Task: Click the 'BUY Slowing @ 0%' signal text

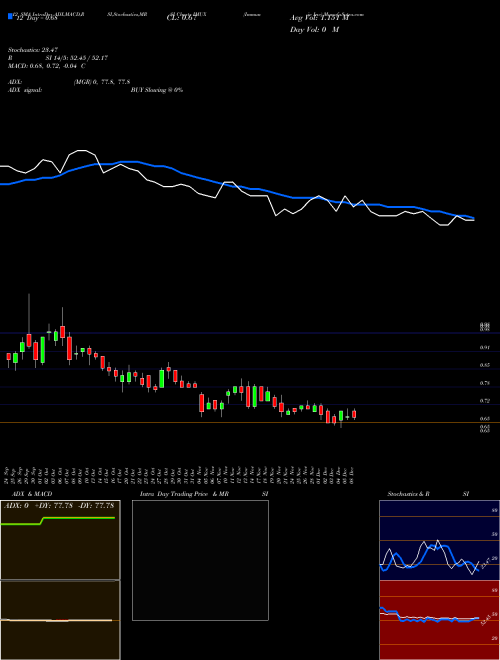Action: pyautogui.click(x=157, y=90)
